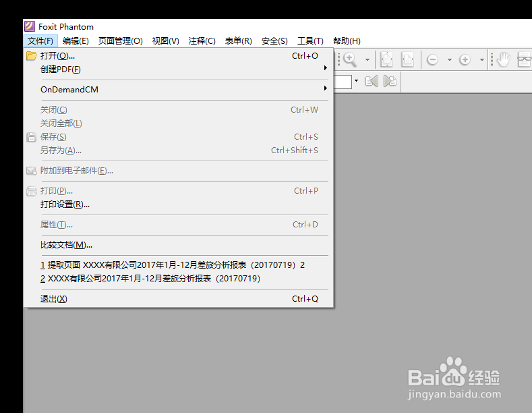Choose 打印(P)... menu entry

tap(179, 191)
